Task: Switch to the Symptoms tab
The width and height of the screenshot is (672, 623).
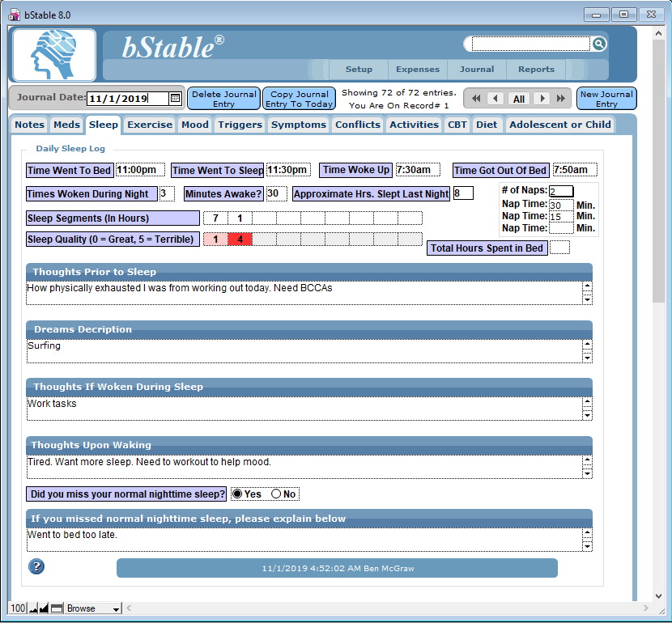Action: coord(299,125)
